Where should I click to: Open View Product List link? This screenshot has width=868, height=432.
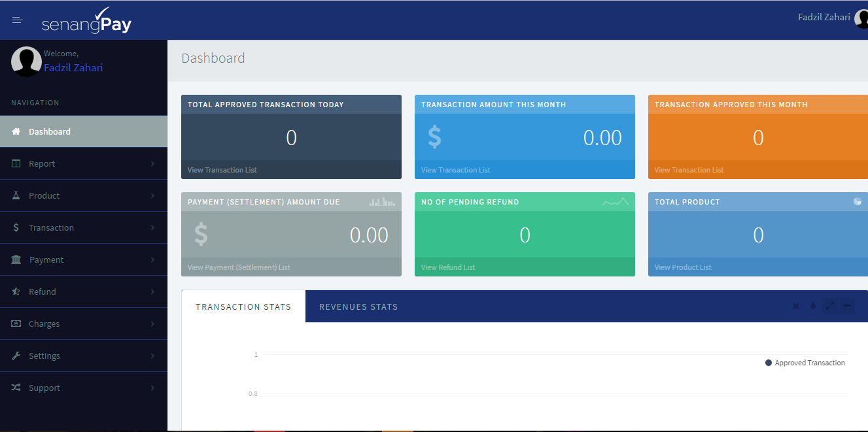[x=683, y=267]
